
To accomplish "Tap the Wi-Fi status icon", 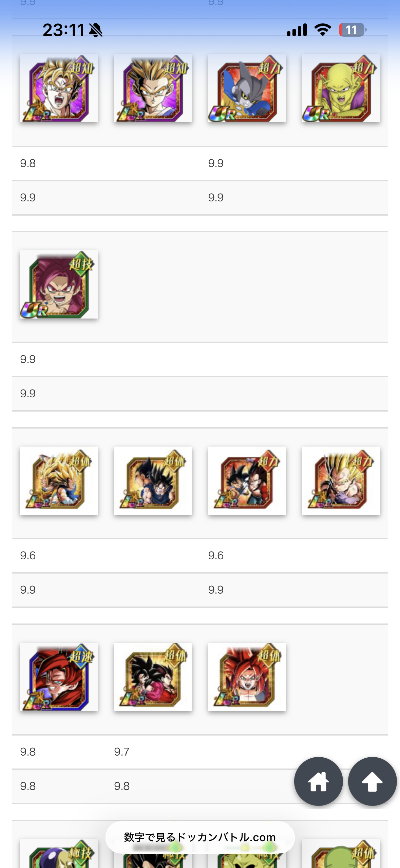I will pos(323,30).
